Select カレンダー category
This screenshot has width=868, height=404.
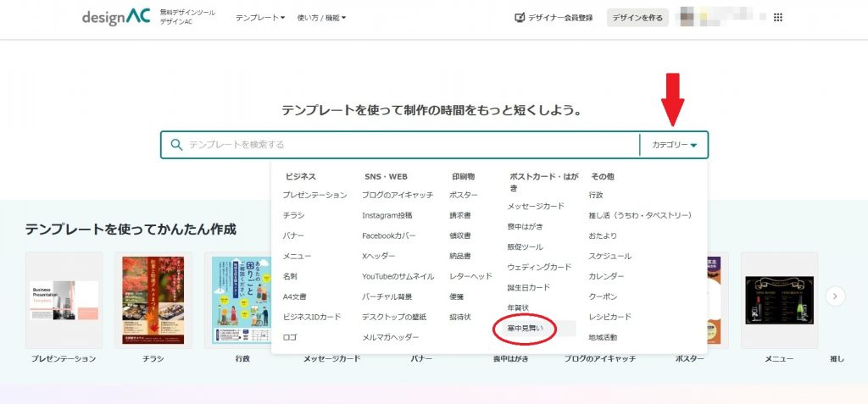click(606, 276)
